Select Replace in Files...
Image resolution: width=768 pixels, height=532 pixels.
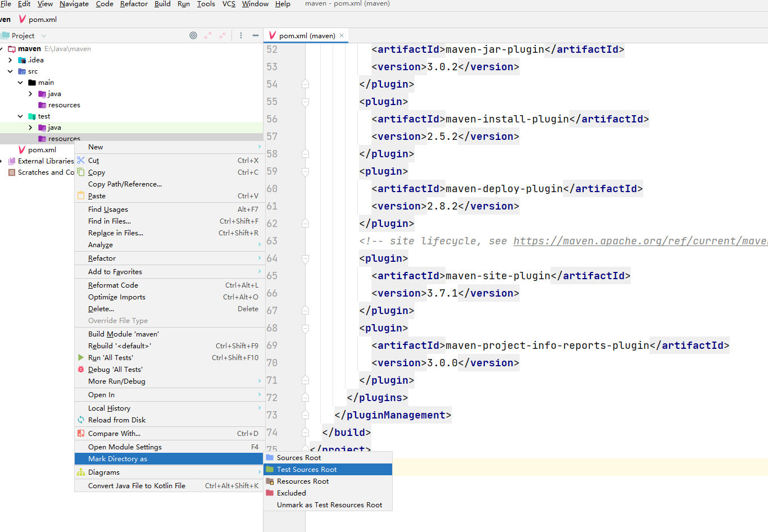tap(170, 233)
